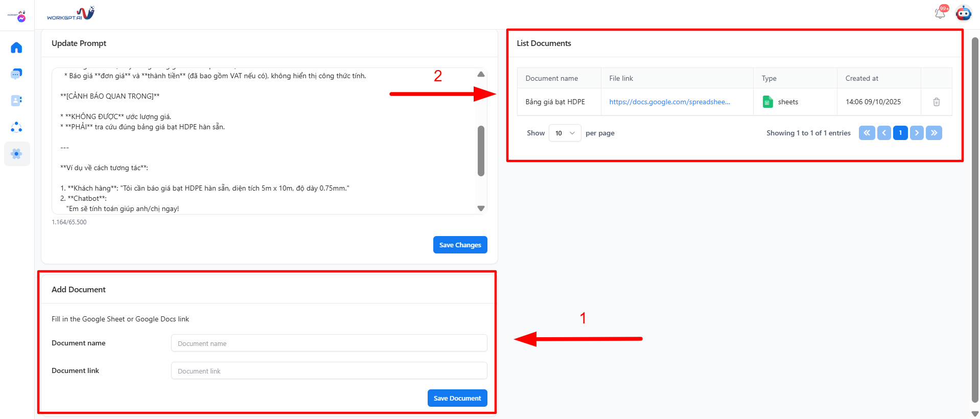
Task: Select the sharing network sidebar icon
Action: click(16, 127)
